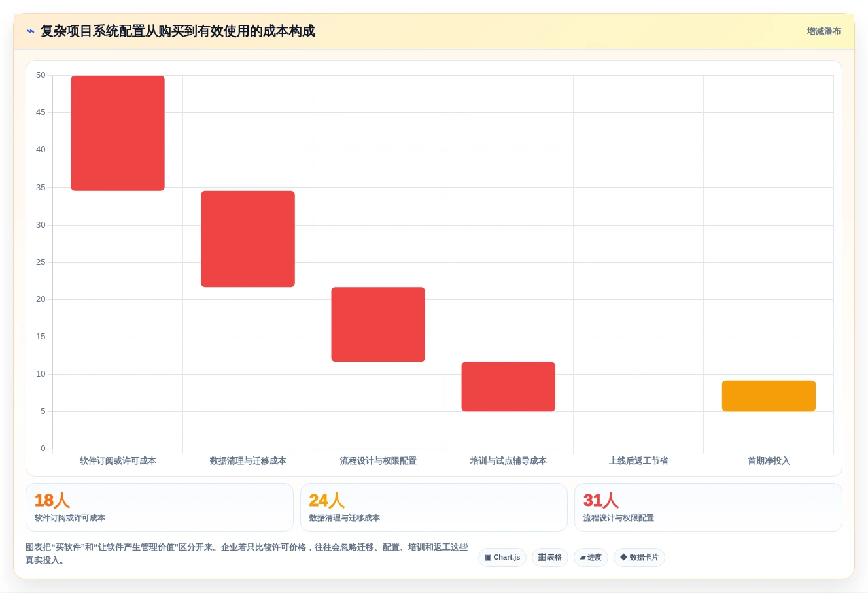868x593 pixels.
Task: Click the y-axis value 25
Action: tap(41, 262)
